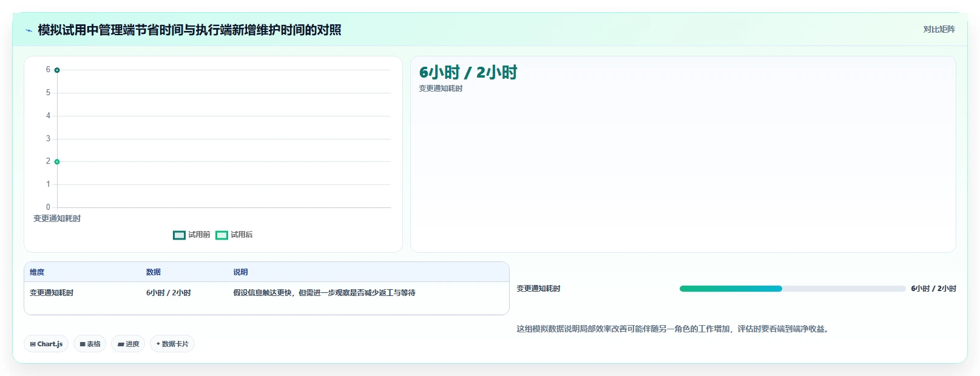Click the 说明 column header

pos(241,272)
